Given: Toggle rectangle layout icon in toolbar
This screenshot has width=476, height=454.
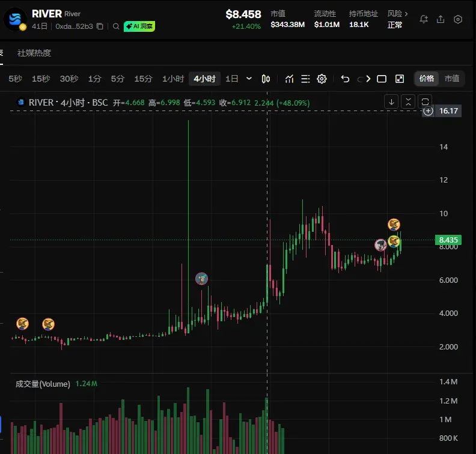Looking at the screenshot, I should [382, 79].
